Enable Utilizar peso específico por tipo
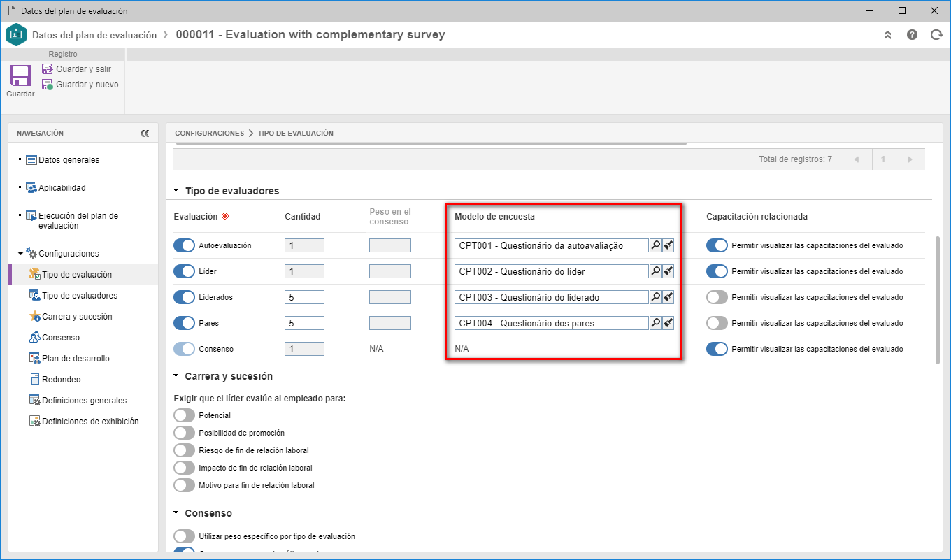The image size is (951, 560). [x=184, y=536]
